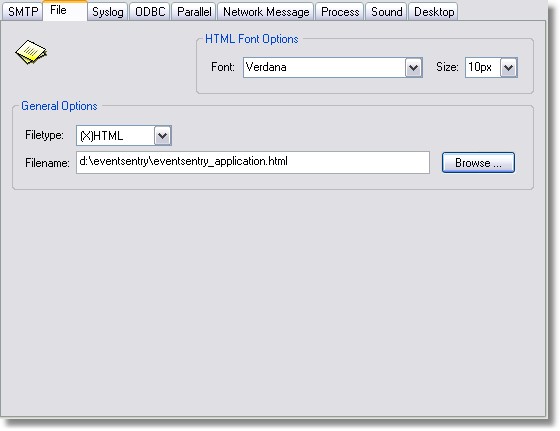Click the Filename path input field
Viewport: 560px width, 431px height.
[x=252, y=162]
